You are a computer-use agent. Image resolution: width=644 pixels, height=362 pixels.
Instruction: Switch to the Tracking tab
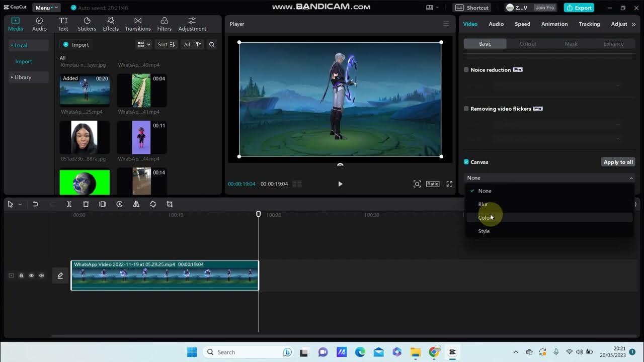(x=589, y=24)
